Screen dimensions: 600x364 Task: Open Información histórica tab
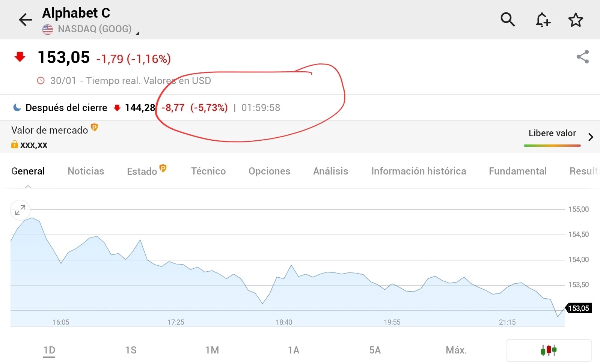419,171
